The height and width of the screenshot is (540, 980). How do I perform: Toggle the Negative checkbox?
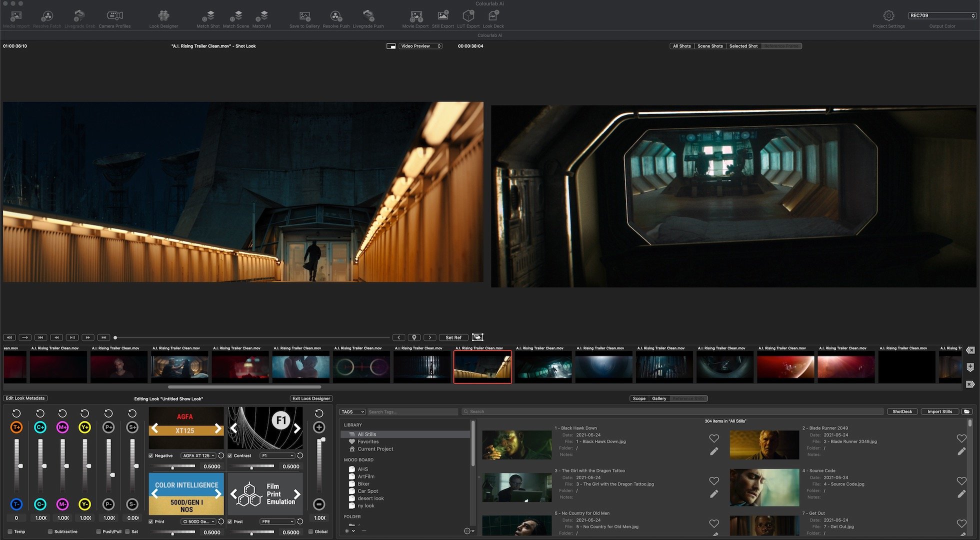[151, 455]
